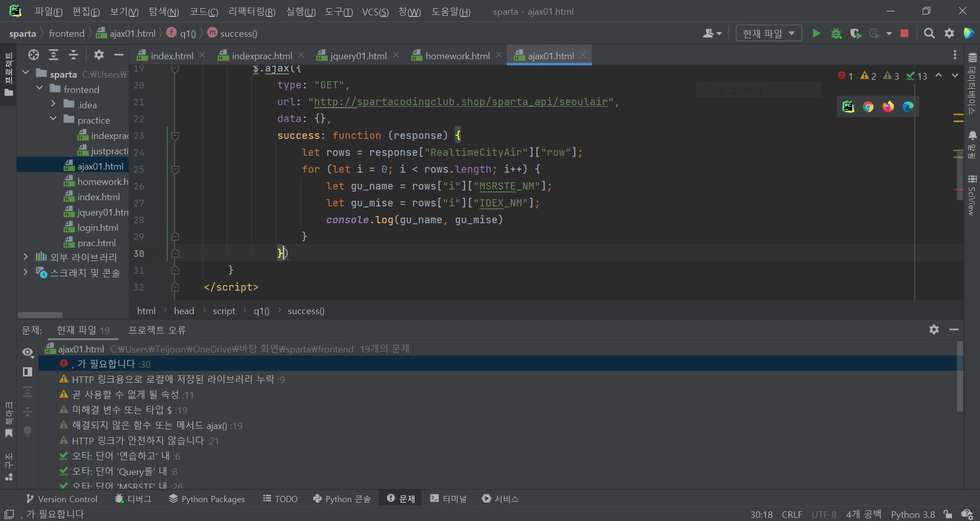Switch to the 프로젝트 오류 tab
The height and width of the screenshot is (521, 980).
coord(157,330)
